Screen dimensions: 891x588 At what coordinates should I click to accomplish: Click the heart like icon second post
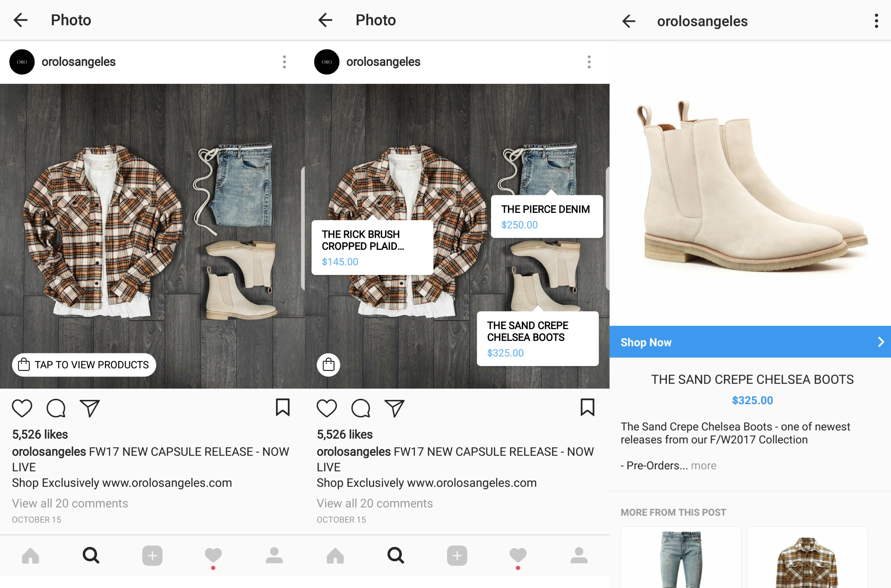tap(326, 408)
